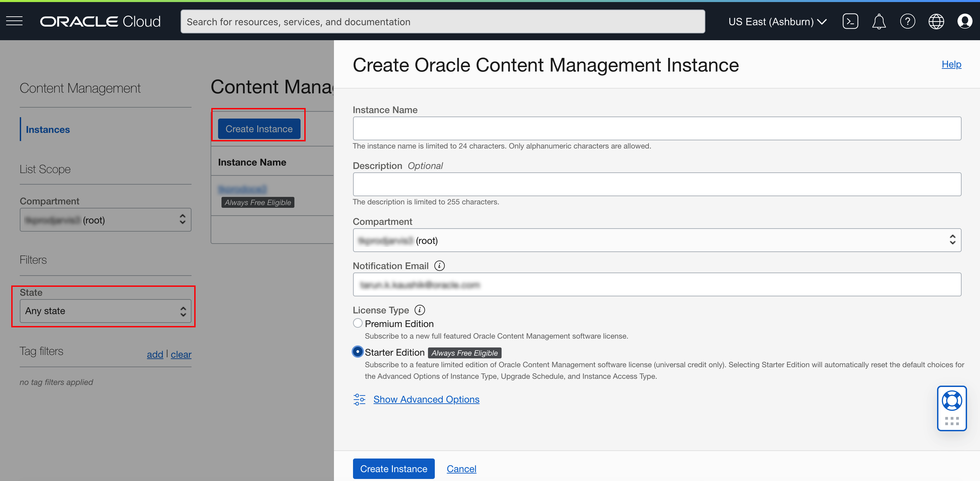This screenshot has height=481, width=980.
Task: Open the hamburger navigation menu
Action: pyautogui.click(x=14, y=21)
